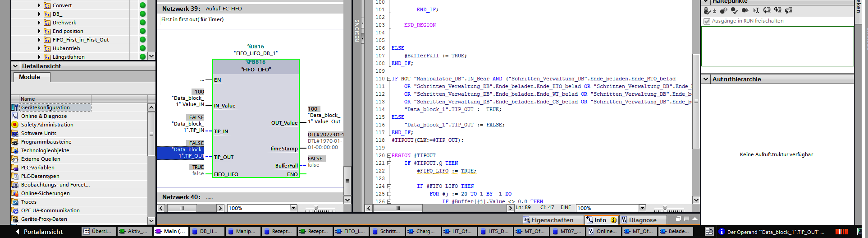Click the 'Der Operand' status bar message
868x238 pixels.
pyautogui.click(x=776, y=232)
